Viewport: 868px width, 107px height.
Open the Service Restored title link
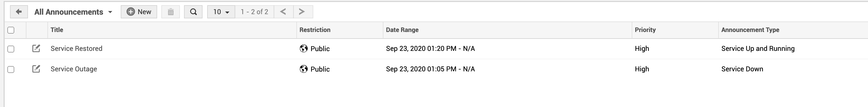76,49
